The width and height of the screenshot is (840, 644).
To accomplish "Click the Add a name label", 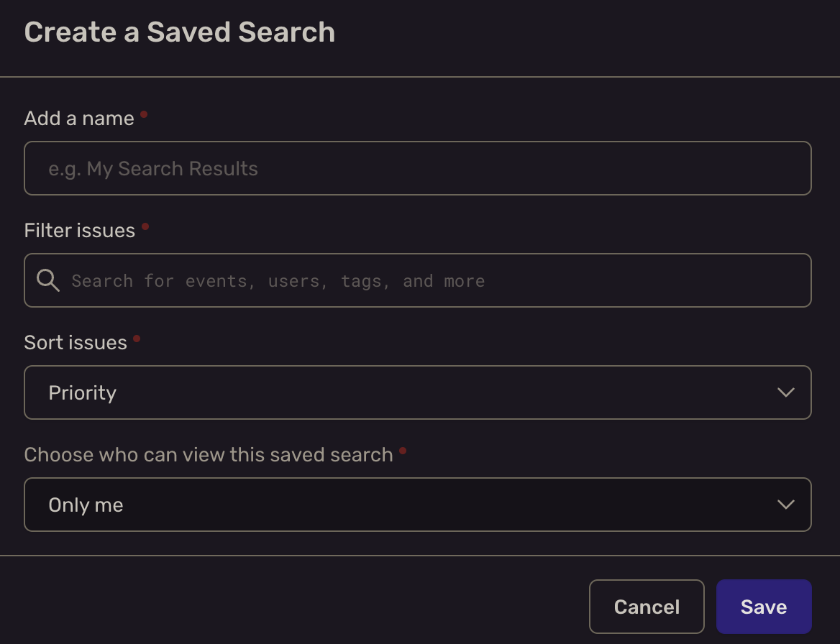I will pyautogui.click(x=79, y=118).
